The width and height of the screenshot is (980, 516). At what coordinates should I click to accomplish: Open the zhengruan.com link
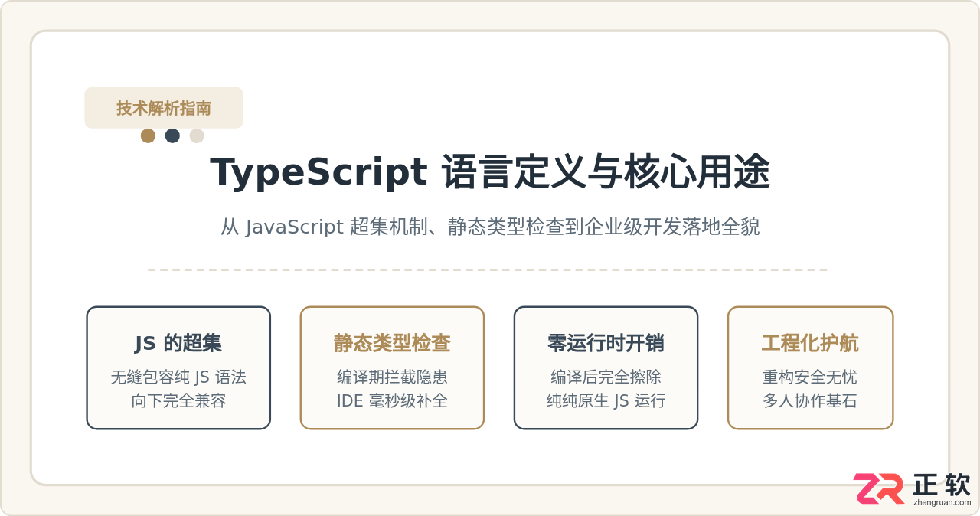coord(942,503)
